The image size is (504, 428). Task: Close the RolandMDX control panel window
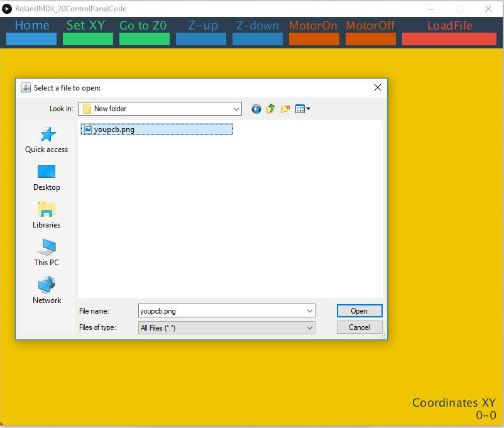pos(488,9)
